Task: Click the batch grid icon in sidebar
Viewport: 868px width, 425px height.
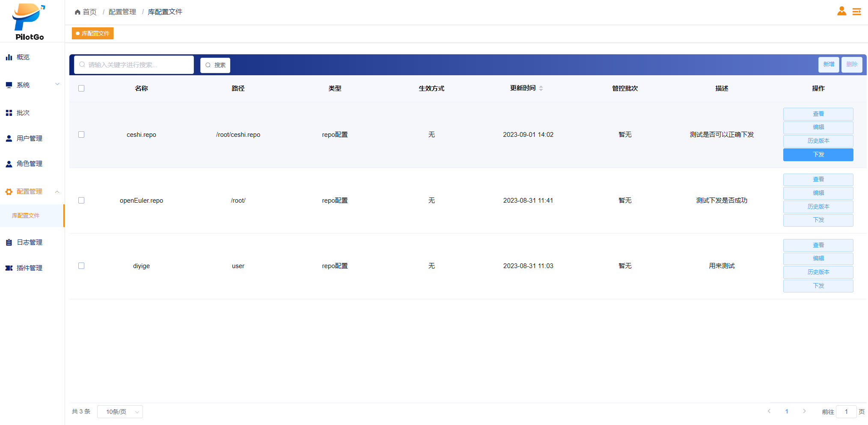Action: click(9, 113)
